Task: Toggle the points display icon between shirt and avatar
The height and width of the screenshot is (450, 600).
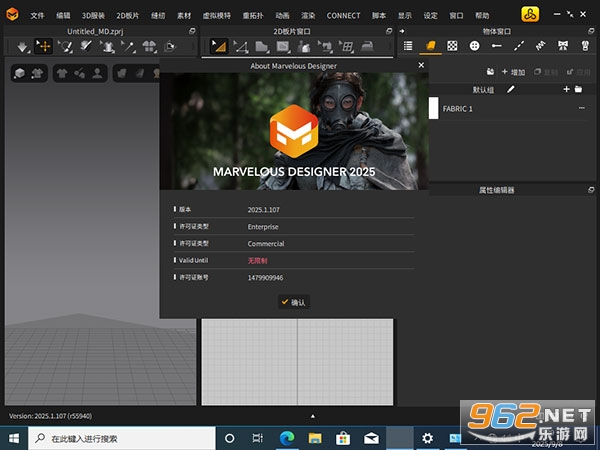Action: pos(80,73)
